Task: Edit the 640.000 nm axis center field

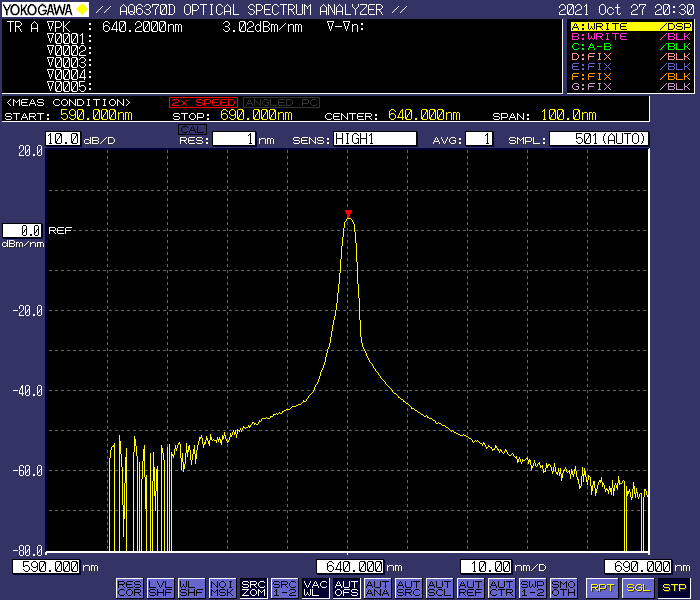Action: click(x=350, y=567)
